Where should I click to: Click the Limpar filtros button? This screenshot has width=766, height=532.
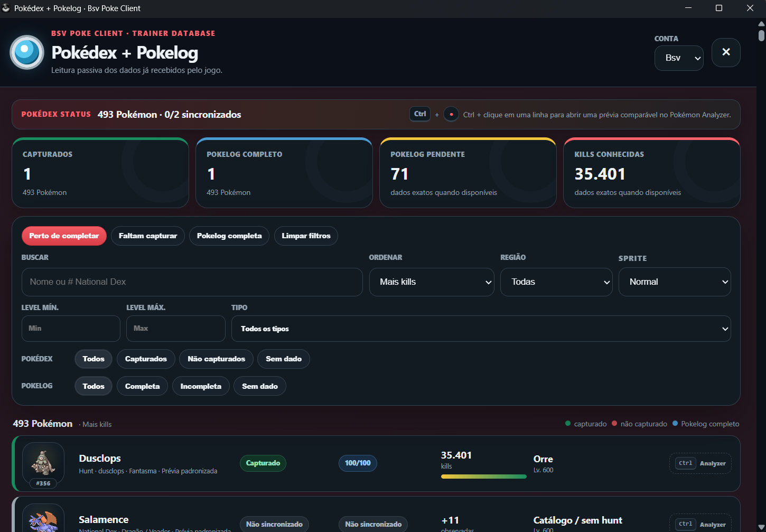(x=306, y=236)
